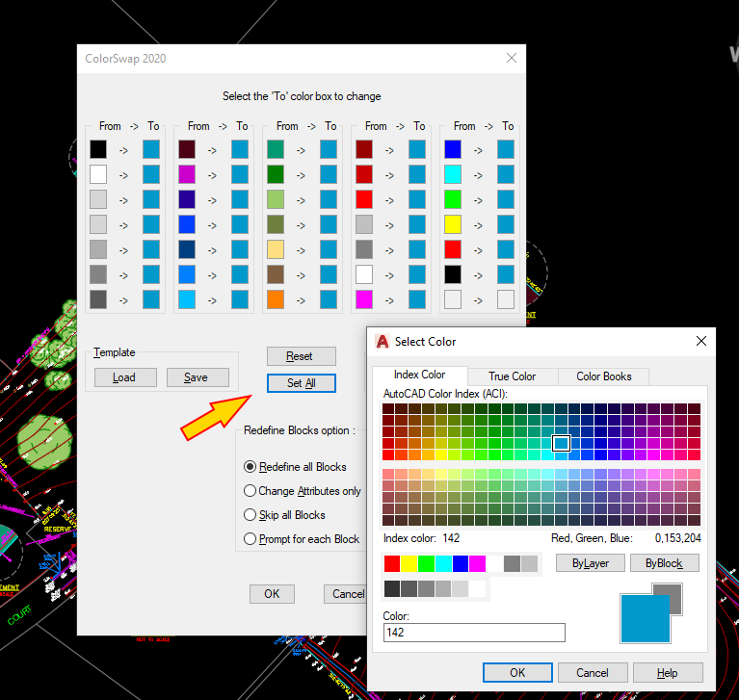Click the Reset button
The width and height of the screenshot is (739, 700).
pyautogui.click(x=302, y=356)
